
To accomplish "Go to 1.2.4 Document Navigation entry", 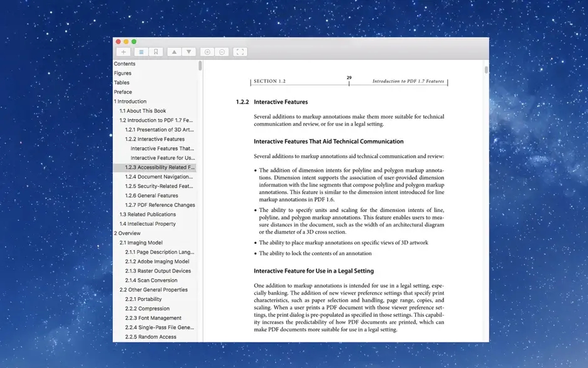I will point(159,177).
